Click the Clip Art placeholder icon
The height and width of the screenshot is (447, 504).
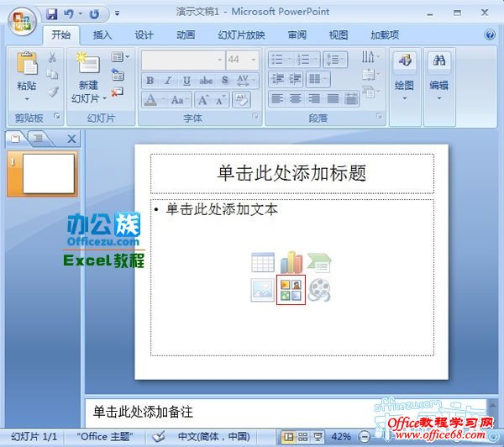point(291,291)
